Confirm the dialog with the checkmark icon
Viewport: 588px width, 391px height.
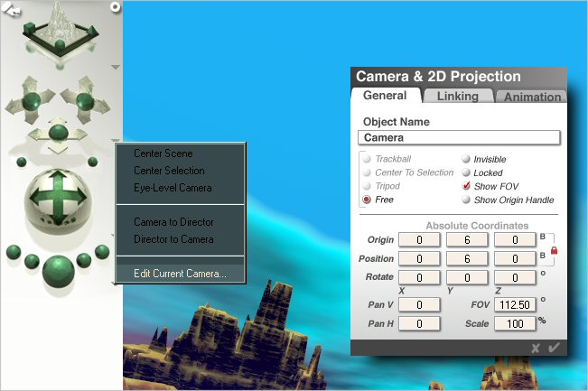click(x=554, y=348)
